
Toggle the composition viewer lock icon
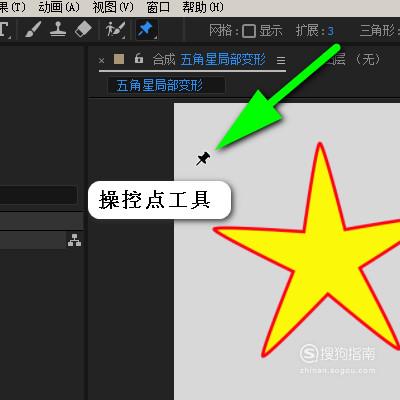(x=139, y=59)
